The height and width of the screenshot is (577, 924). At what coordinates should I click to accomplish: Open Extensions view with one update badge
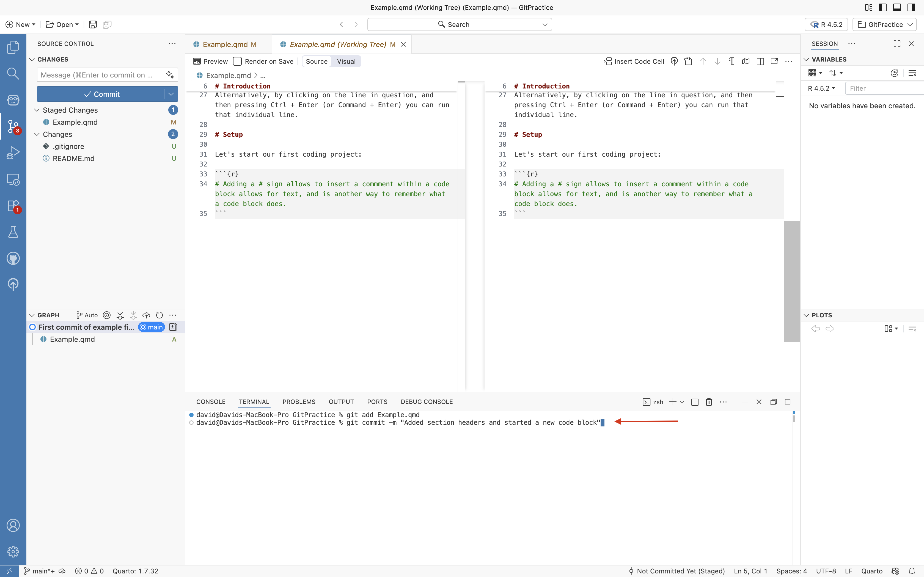tap(13, 206)
